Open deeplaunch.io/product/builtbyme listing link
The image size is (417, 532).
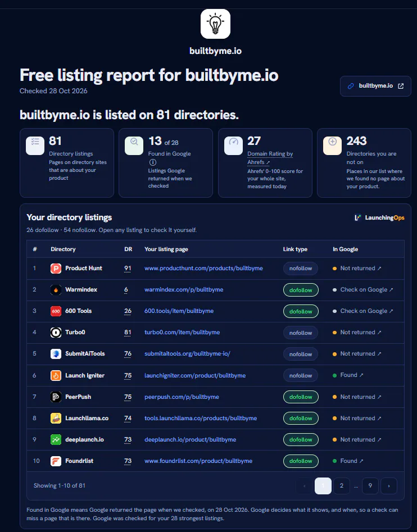pos(191,439)
